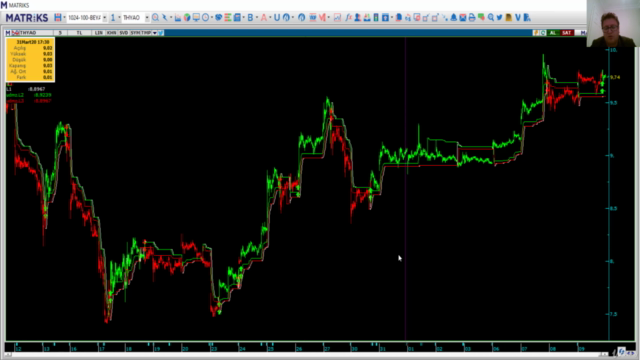
Task: Click the red M letter icon
Action: point(322,18)
